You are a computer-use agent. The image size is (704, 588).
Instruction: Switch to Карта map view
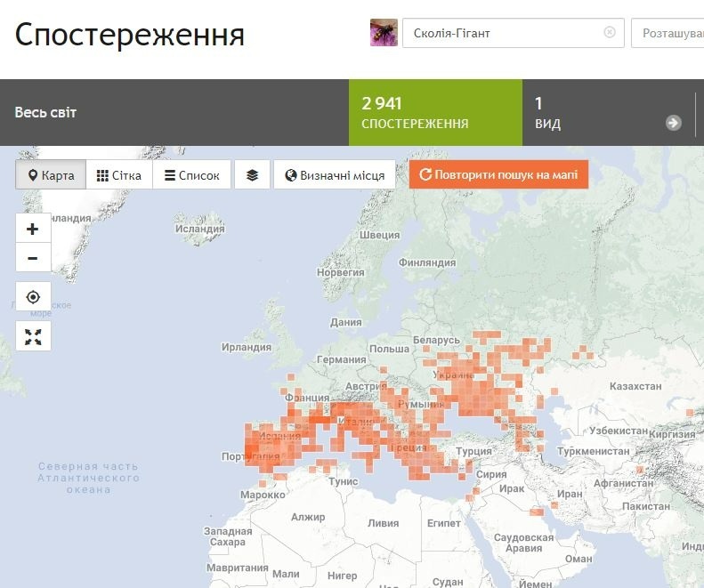pyautogui.click(x=51, y=175)
